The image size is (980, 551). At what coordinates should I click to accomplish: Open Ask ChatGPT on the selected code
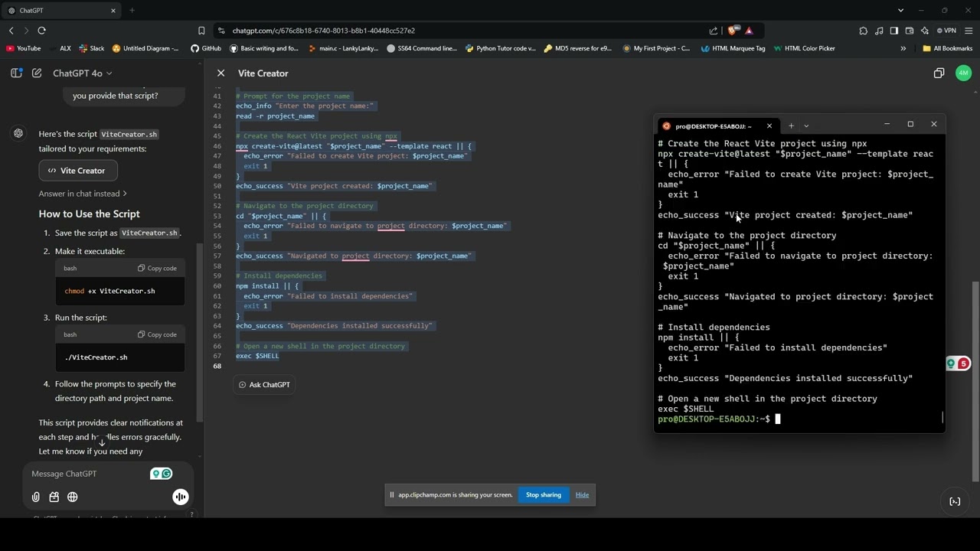(x=264, y=385)
